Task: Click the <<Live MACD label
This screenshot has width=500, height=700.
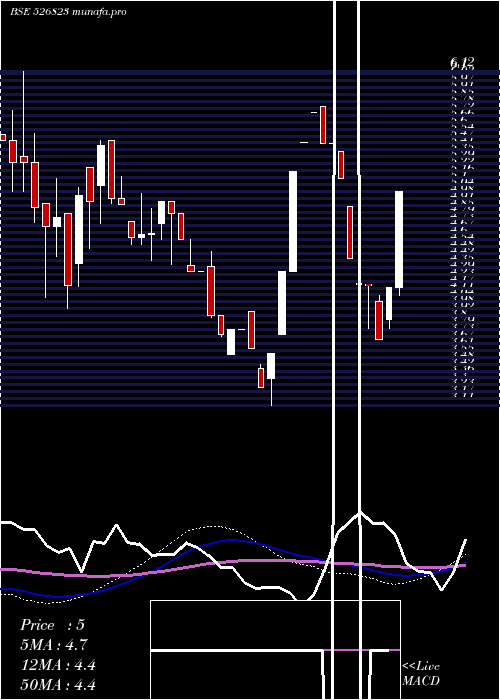Action: pos(421,673)
